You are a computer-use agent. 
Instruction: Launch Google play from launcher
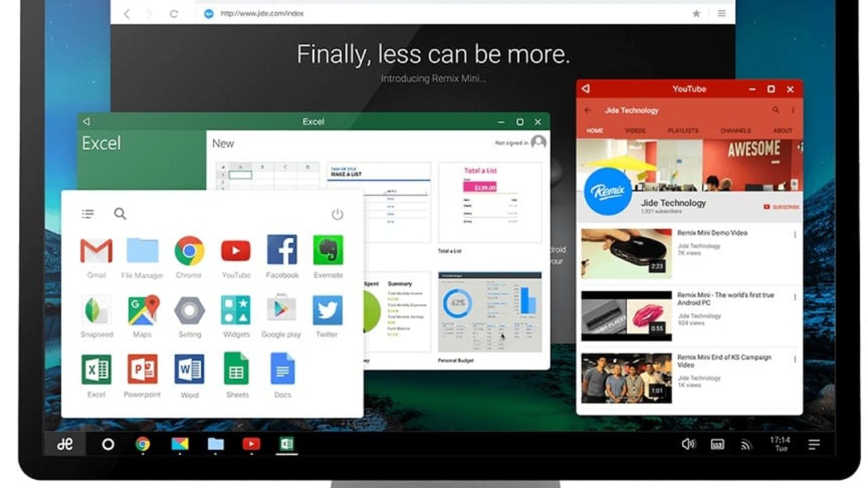point(281,310)
